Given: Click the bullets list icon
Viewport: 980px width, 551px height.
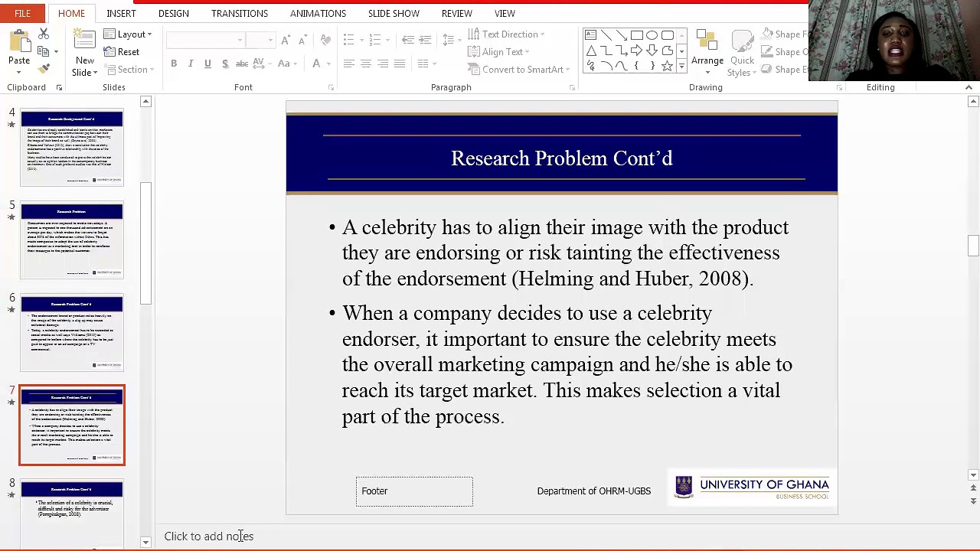Looking at the screenshot, I should (349, 40).
